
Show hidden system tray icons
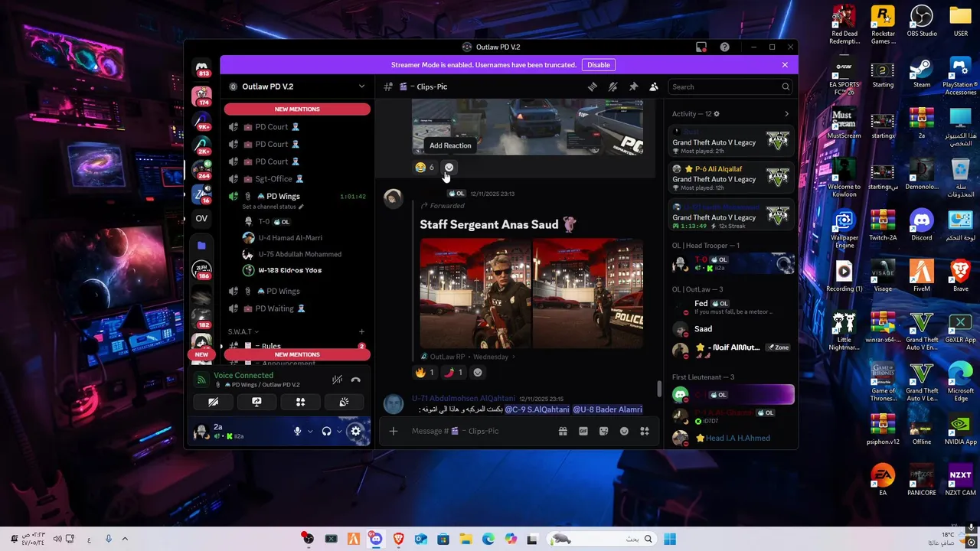[x=125, y=539]
